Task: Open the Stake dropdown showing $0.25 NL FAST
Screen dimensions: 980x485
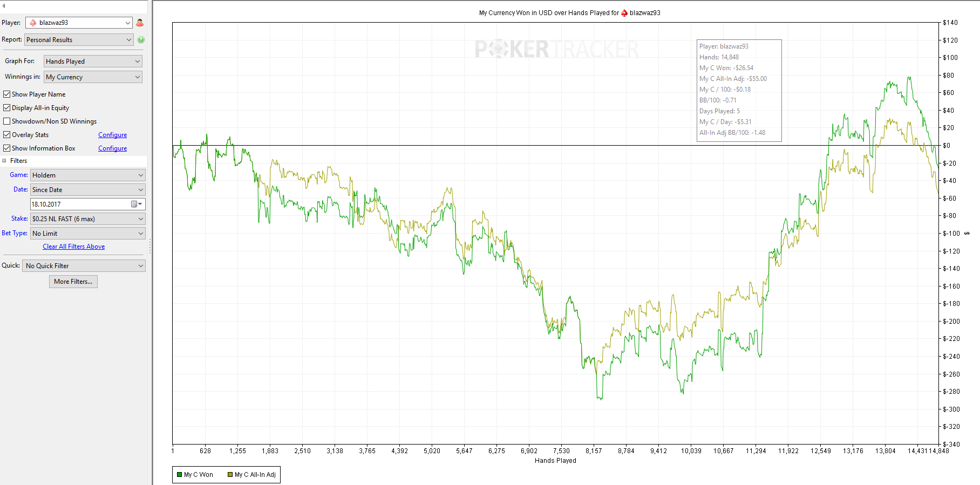Action: [88, 218]
